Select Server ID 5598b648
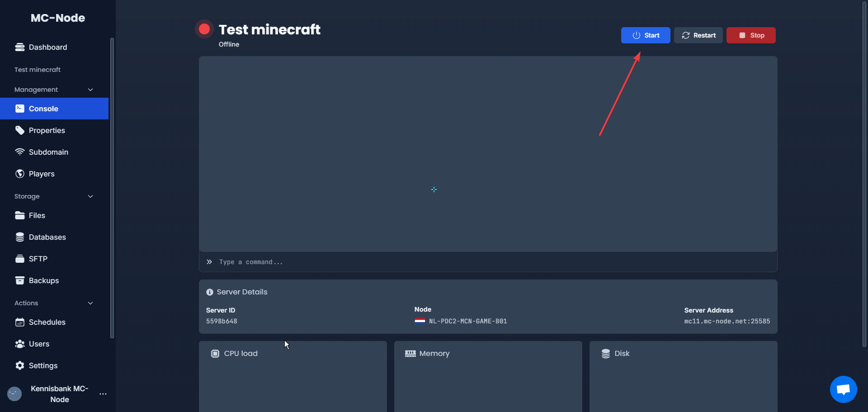Screen dimensions: 868x412 pyautogui.click(x=222, y=321)
